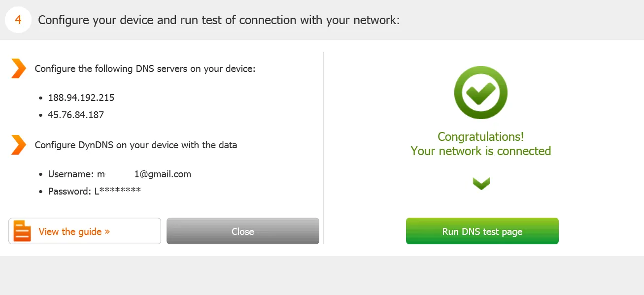Viewport: 644px width, 295px height.
Task: Click the orange arrow beside DynDNS
Action: tap(19, 145)
